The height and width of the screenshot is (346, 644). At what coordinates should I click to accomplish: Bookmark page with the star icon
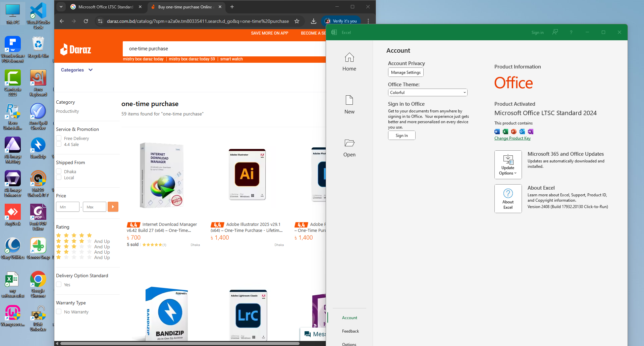pyautogui.click(x=297, y=21)
